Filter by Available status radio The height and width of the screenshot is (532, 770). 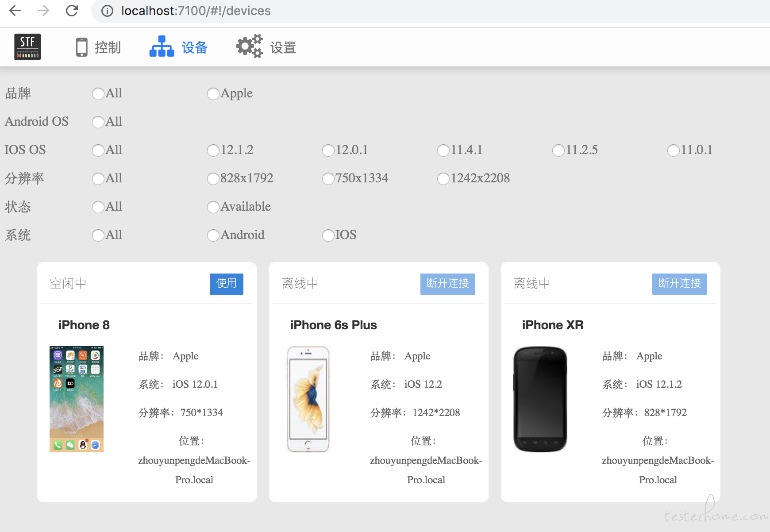coord(213,207)
